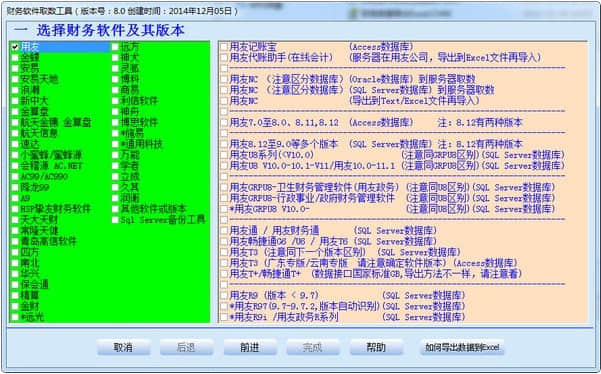Click the 前进 button
The image size is (601, 374).
click(x=250, y=347)
